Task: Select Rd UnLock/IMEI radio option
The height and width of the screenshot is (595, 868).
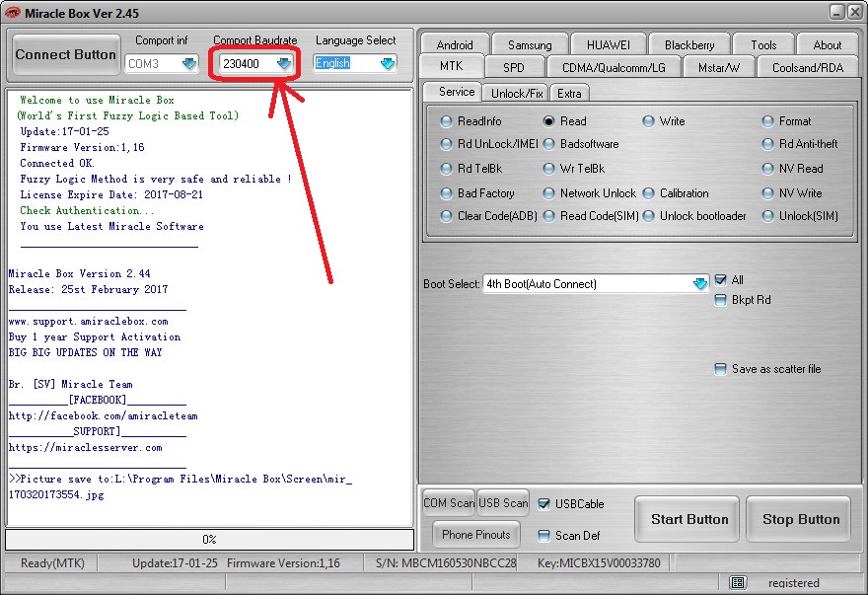Action: 489,144
